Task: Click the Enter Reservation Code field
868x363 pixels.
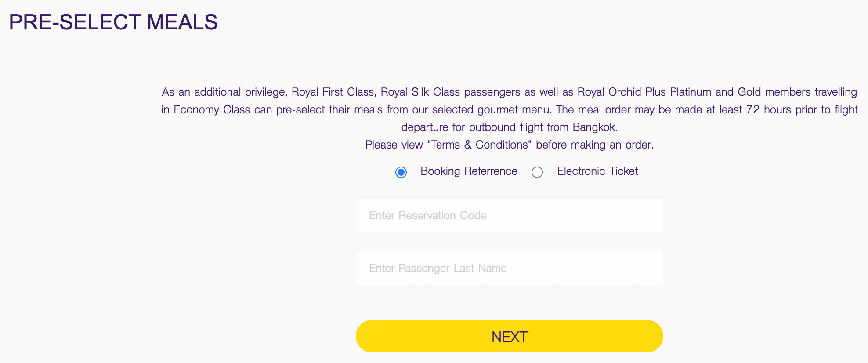Action: click(x=509, y=215)
